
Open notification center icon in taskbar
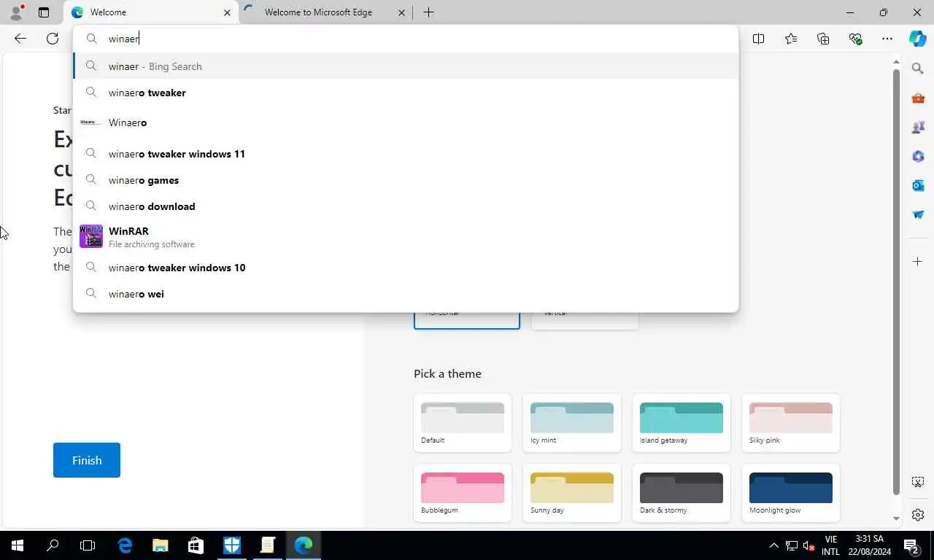(x=911, y=545)
